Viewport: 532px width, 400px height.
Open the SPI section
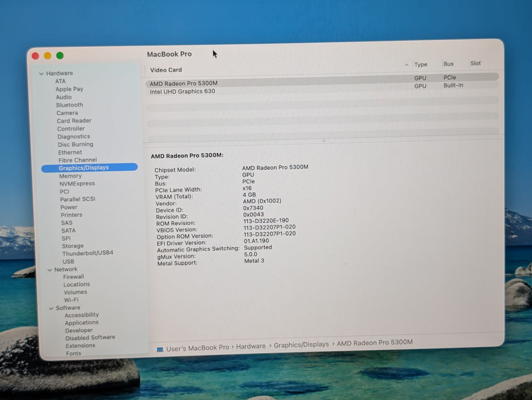[66, 238]
